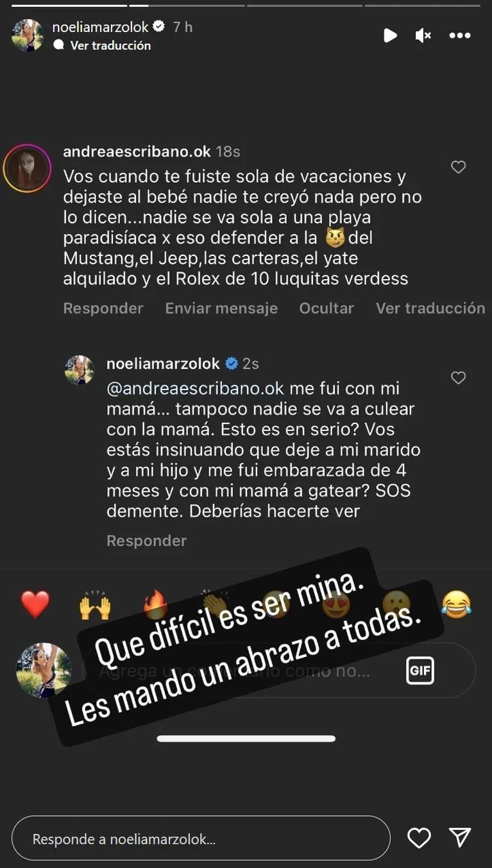
Task: React with the fire emoji
Action: point(155,605)
